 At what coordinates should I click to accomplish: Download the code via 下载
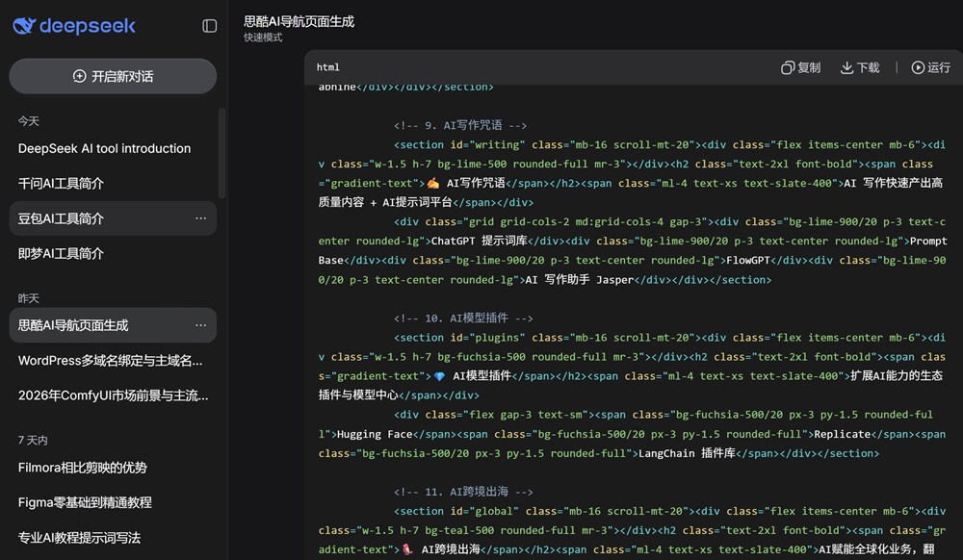[860, 67]
